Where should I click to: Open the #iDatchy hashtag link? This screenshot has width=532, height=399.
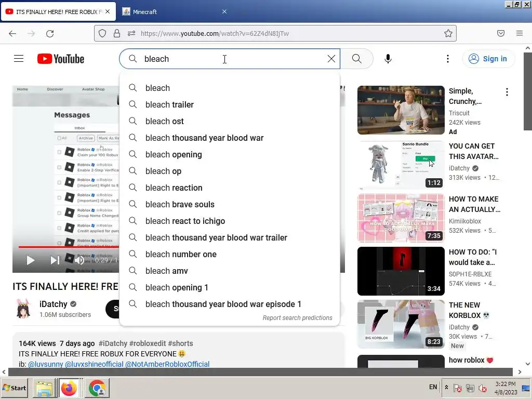[113, 343]
